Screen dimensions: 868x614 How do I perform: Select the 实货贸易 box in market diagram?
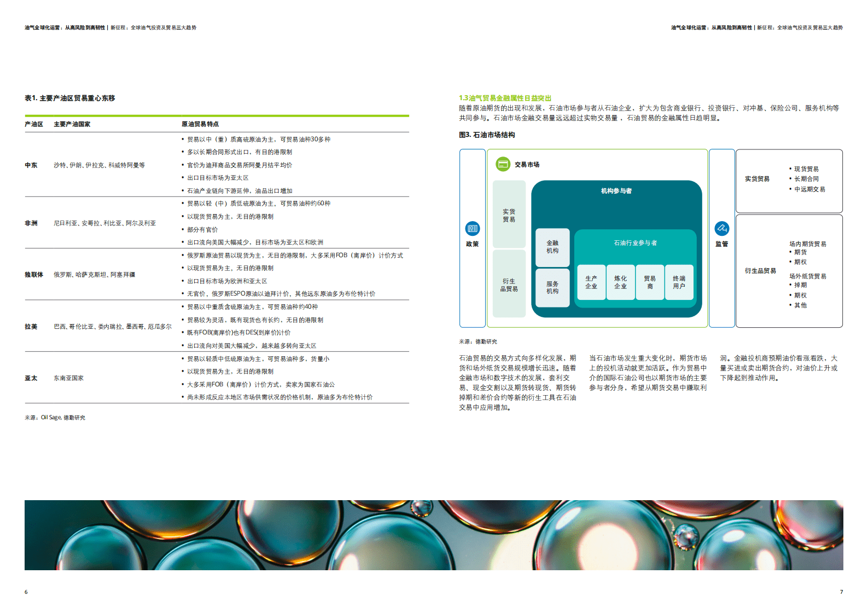click(x=509, y=215)
